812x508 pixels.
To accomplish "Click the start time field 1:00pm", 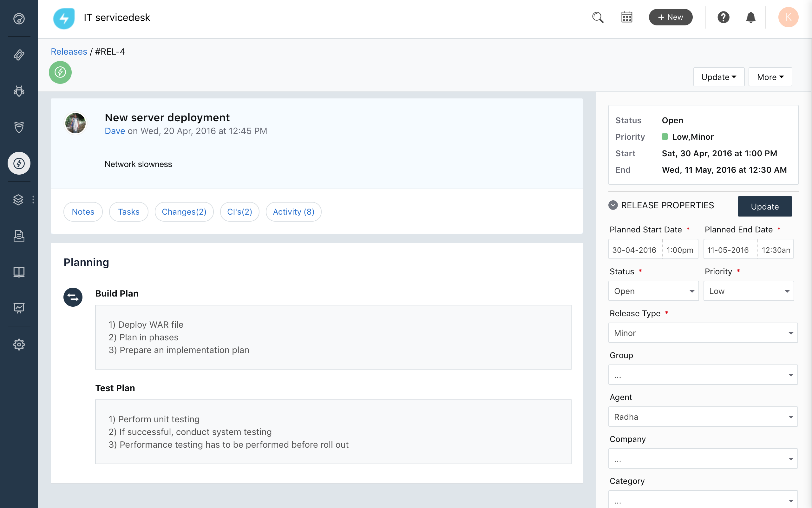I will click(x=680, y=249).
